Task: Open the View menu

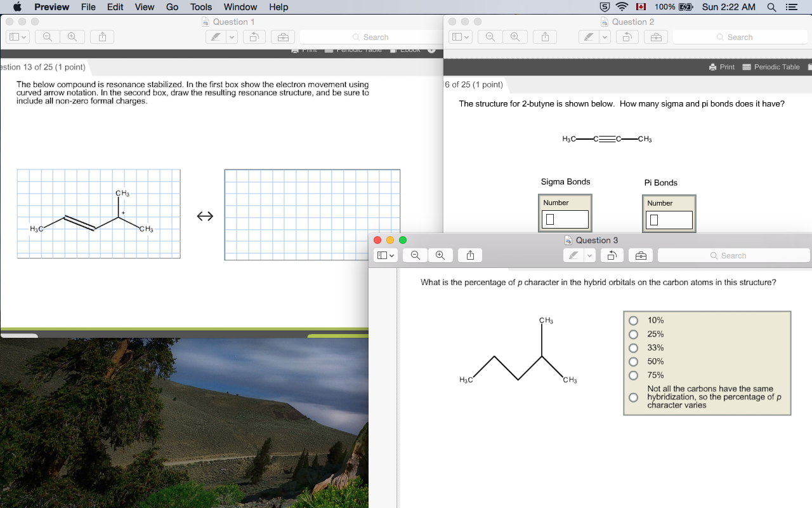Action: [144, 7]
